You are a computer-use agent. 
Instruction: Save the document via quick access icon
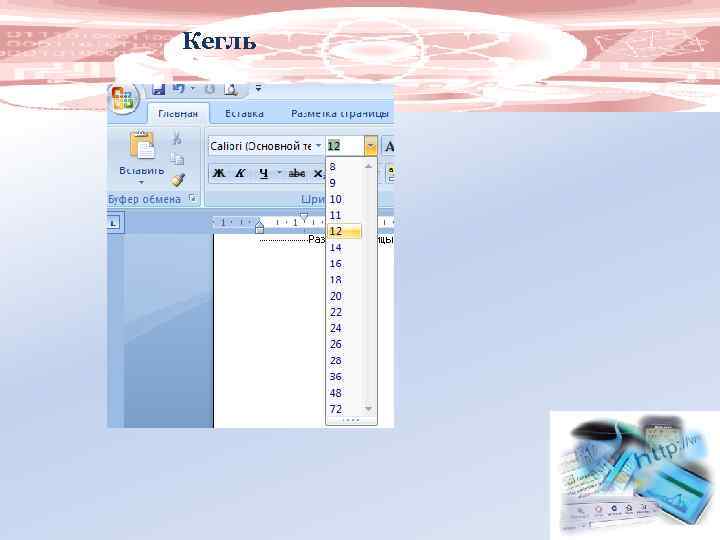158,89
